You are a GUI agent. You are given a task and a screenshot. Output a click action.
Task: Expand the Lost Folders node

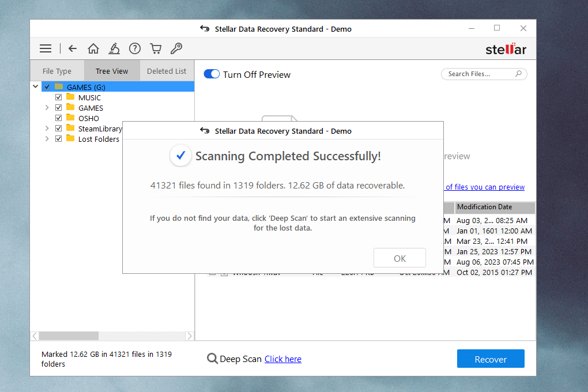click(47, 139)
